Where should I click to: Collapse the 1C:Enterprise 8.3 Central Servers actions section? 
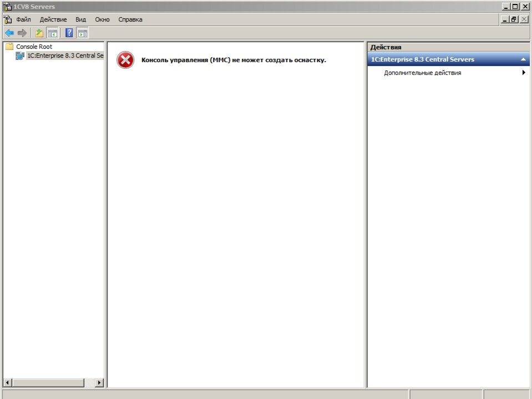pos(524,59)
